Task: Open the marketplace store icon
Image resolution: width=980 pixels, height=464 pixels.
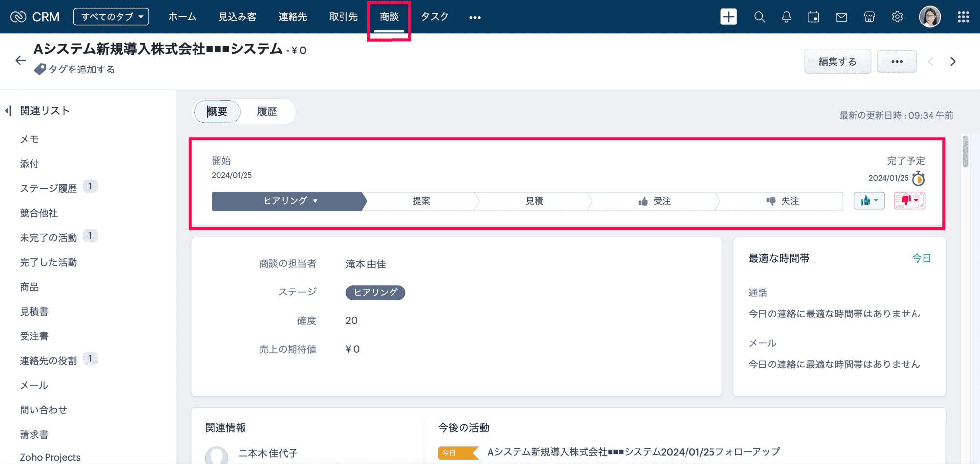Action: (x=869, y=17)
